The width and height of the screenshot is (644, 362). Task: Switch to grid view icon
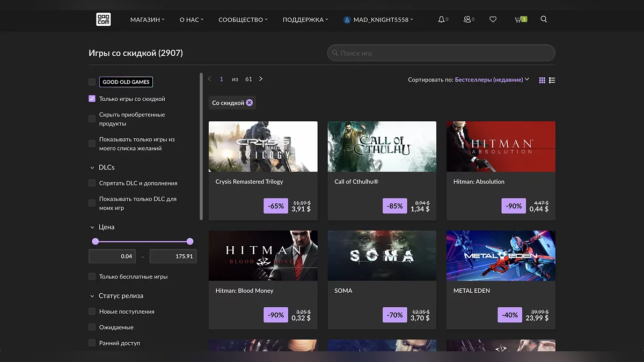pos(542,80)
